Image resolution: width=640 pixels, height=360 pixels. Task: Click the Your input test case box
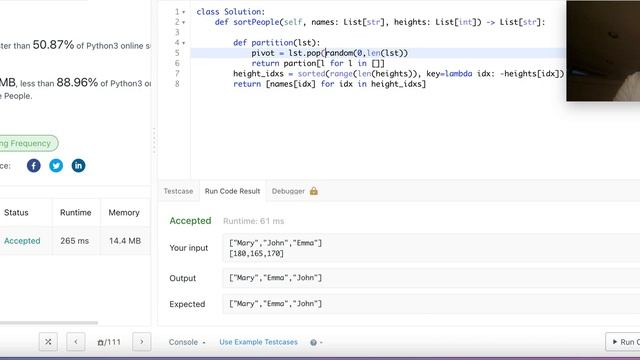click(431, 248)
